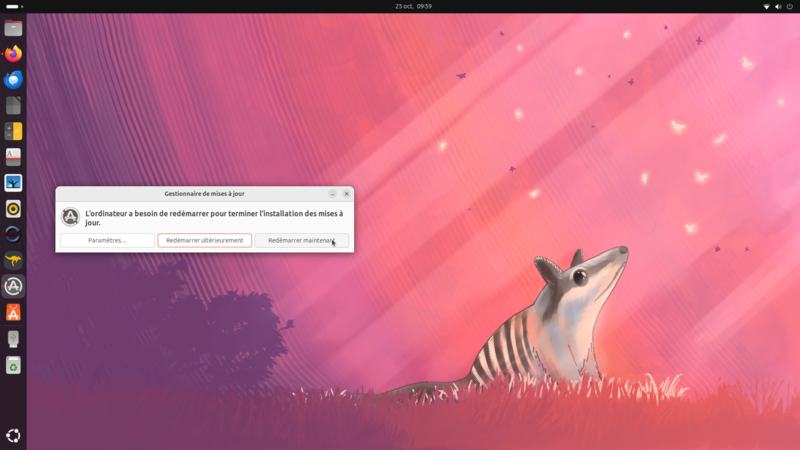800x450 pixels.
Task: Open the power menu icon in top bar
Action: coord(790,7)
